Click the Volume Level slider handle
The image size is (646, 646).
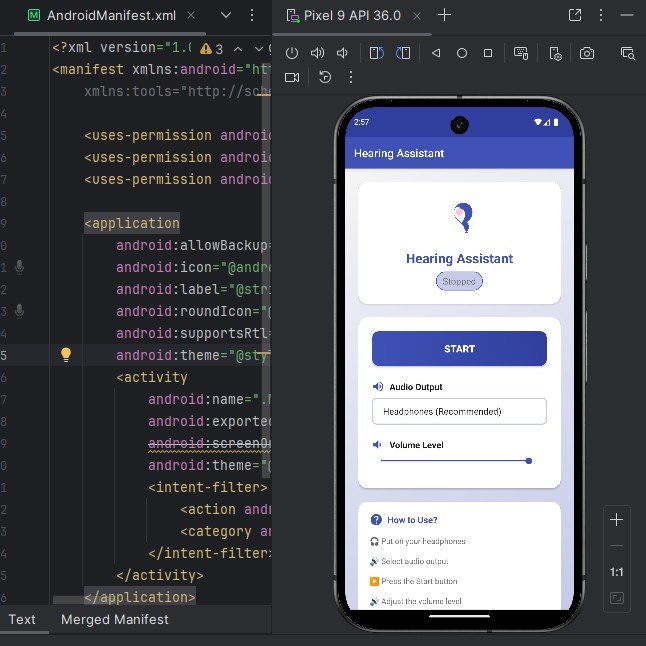tap(528, 461)
